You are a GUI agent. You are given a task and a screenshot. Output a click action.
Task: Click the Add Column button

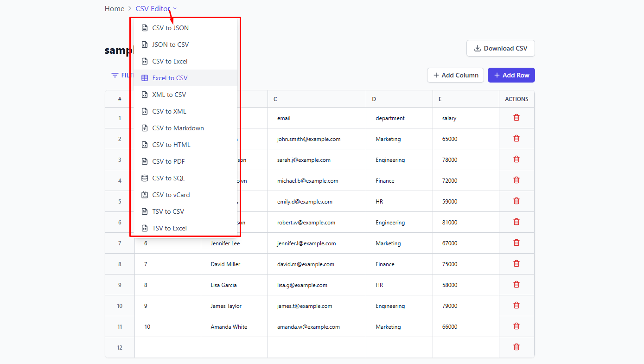click(x=455, y=75)
